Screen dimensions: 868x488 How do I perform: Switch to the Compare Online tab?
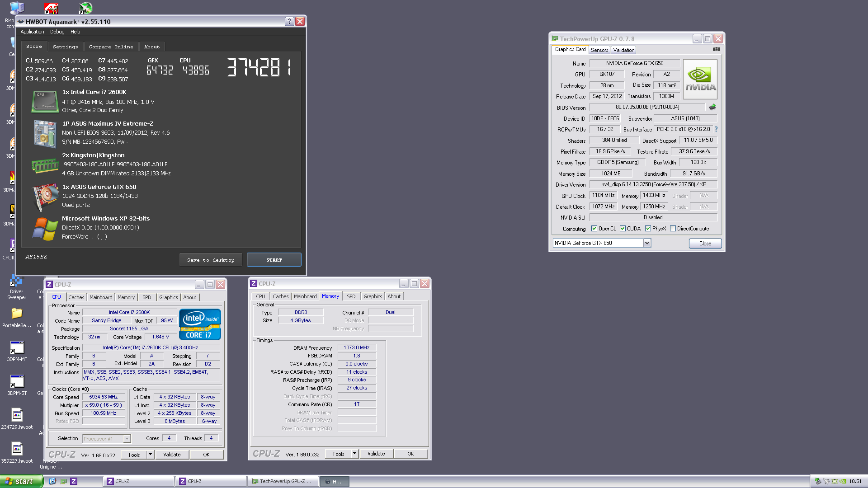pyautogui.click(x=111, y=47)
